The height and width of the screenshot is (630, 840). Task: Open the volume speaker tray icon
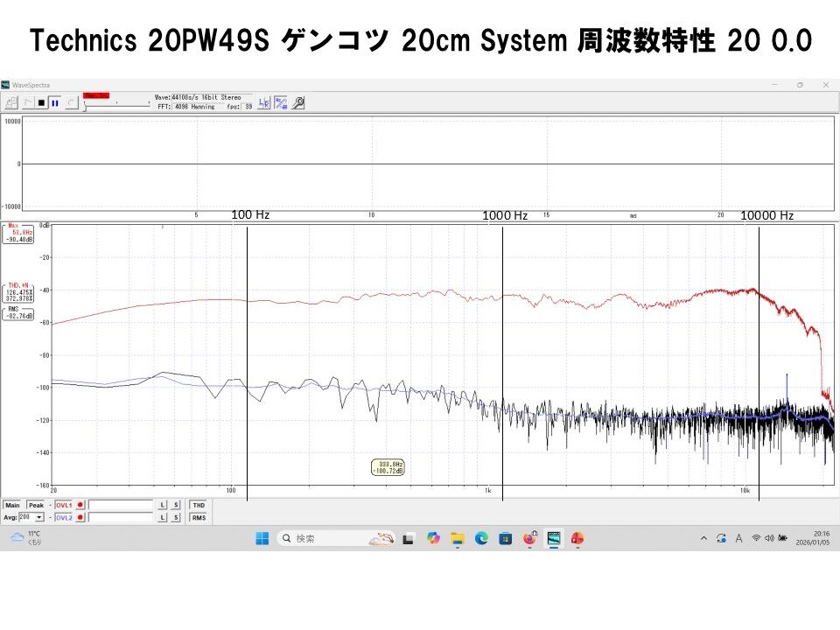tap(769, 538)
